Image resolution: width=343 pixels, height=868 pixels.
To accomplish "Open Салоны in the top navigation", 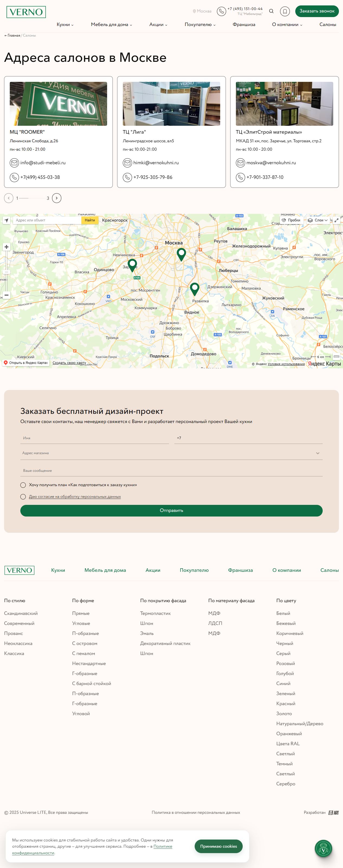I will point(328,25).
